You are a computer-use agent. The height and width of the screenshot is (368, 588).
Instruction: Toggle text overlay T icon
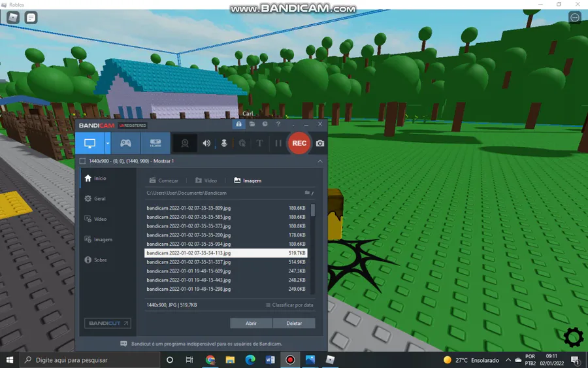[x=259, y=143]
